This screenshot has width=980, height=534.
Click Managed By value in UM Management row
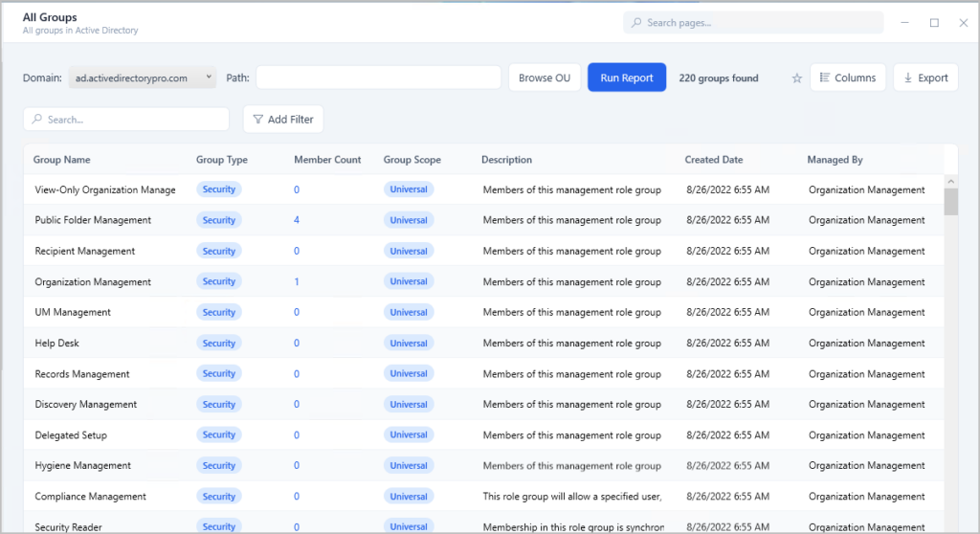866,312
